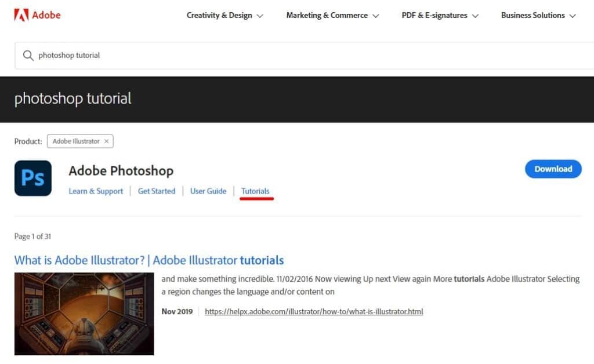
Task: Click the Adobe Photoshop heading
Action: [x=121, y=170]
